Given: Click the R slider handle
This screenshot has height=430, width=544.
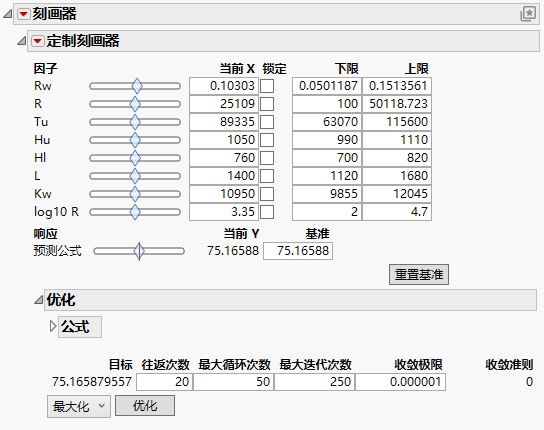Looking at the screenshot, I should pyautogui.click(x=135, y=104).
